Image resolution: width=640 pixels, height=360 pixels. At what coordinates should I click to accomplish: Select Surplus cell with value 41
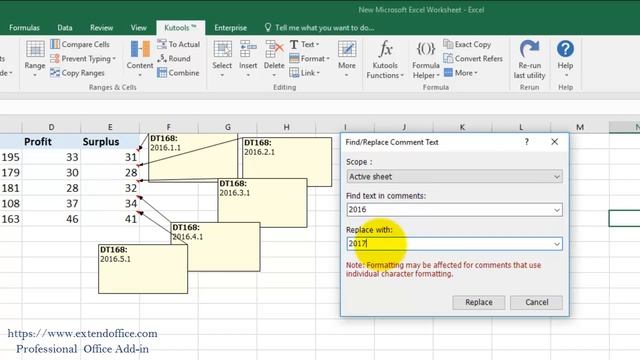tap(110, 219)
